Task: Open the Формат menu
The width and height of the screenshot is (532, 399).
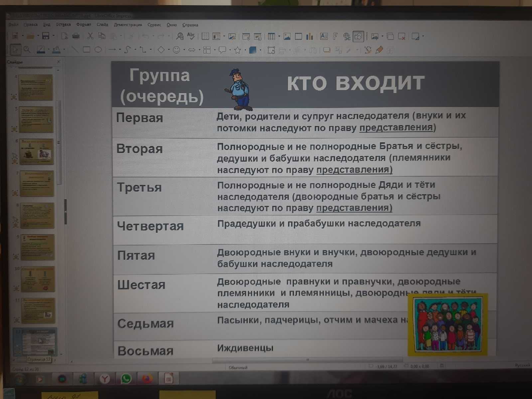Action: [x=83, y=25]
